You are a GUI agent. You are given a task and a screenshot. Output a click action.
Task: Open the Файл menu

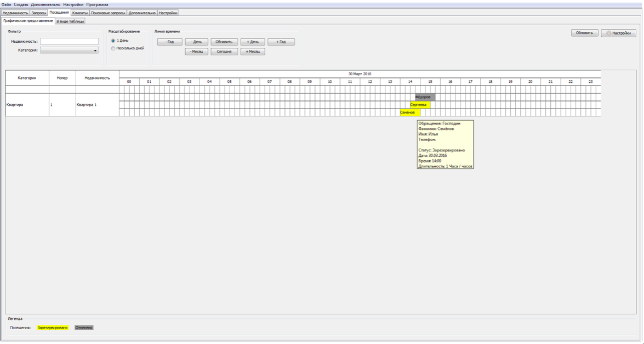pyautogui.click(x=6, y=4)
